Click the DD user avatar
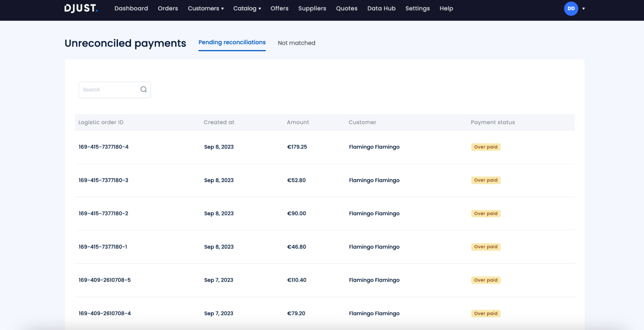The width and height of the screenshot is (644, 330). coord(571,9)
